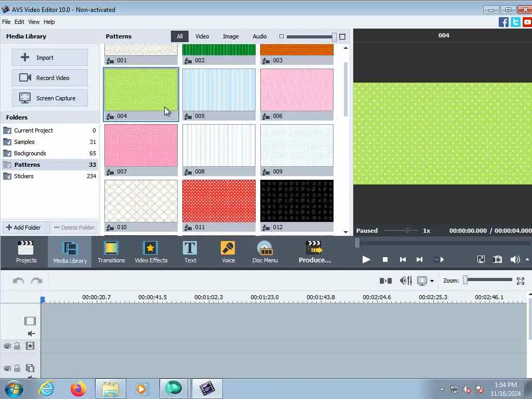
Task: Open Internet Explorer from the taskbar
Action: [x=46, y=389]
